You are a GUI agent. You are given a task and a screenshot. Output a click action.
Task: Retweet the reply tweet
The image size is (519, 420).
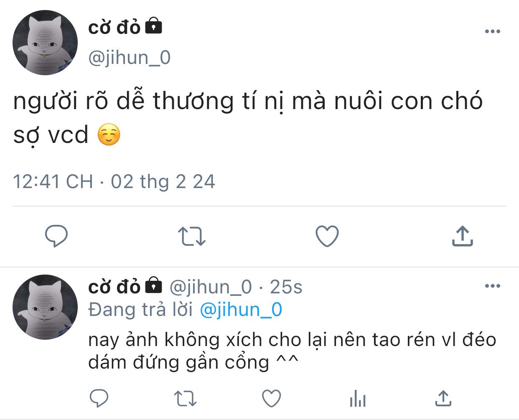pyautogui.click(x=185, y=399)
